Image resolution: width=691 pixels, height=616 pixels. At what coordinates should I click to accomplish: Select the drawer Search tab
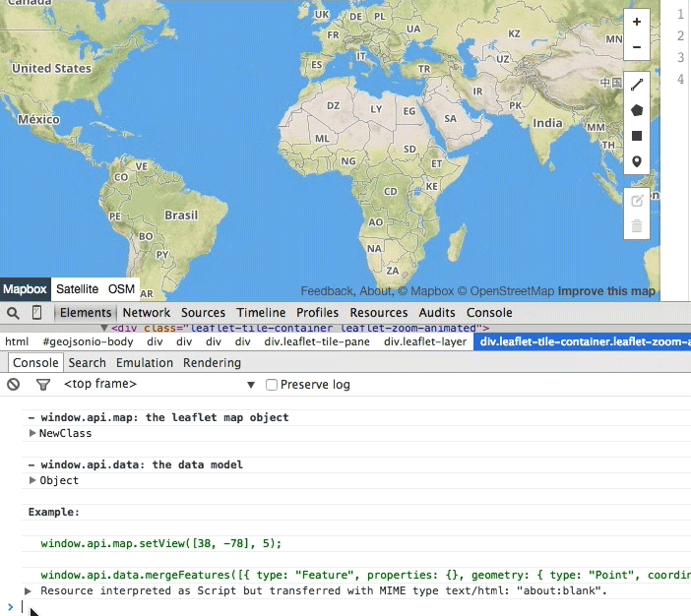(87, 363)
